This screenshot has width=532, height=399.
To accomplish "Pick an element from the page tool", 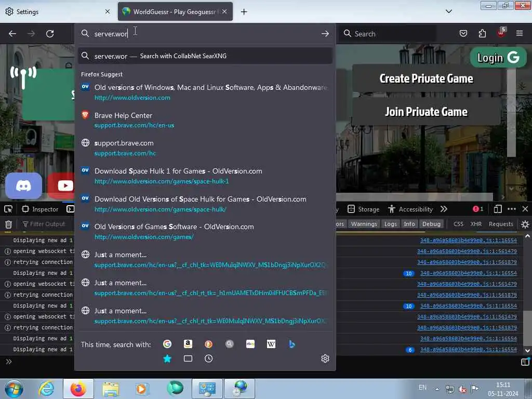I will (8, 209).
